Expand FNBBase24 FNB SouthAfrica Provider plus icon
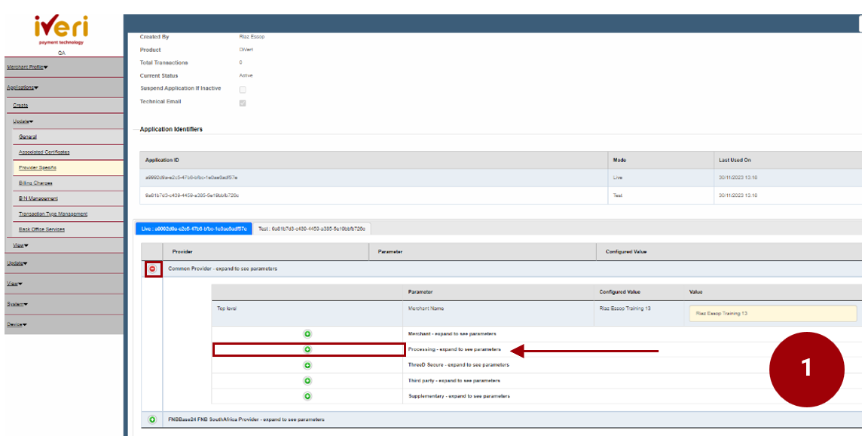The image size is (868, 436). coord(152,419)
